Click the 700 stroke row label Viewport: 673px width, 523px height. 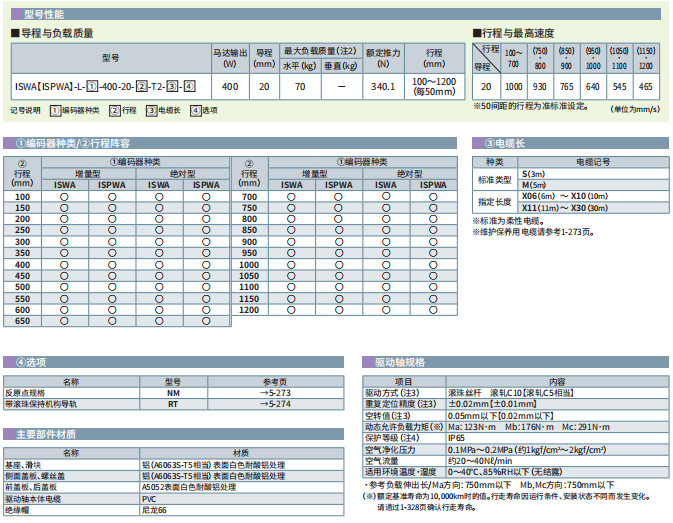249,197
